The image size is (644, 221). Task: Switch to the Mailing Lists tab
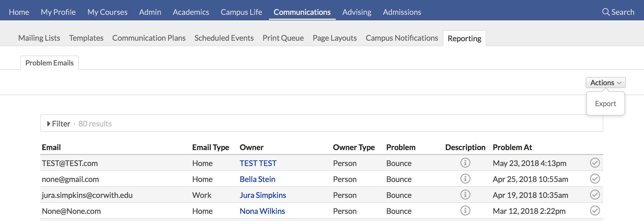[x=39, y=38]
